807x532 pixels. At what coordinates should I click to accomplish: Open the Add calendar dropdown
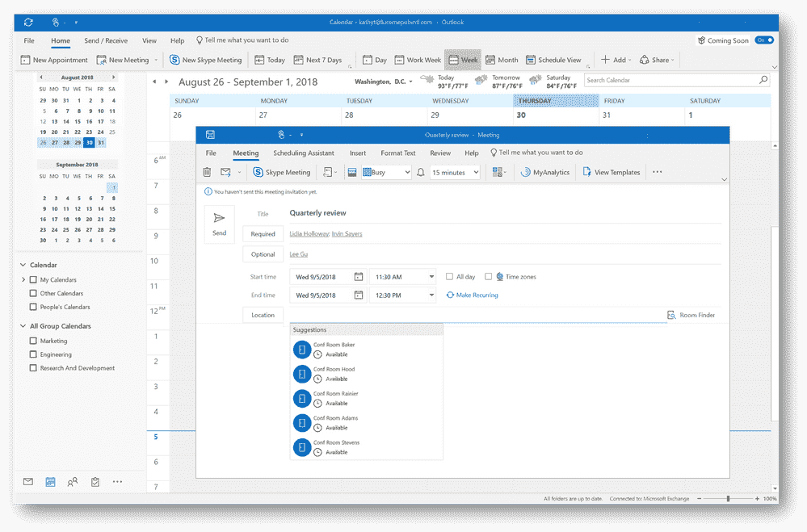[616, 61]
